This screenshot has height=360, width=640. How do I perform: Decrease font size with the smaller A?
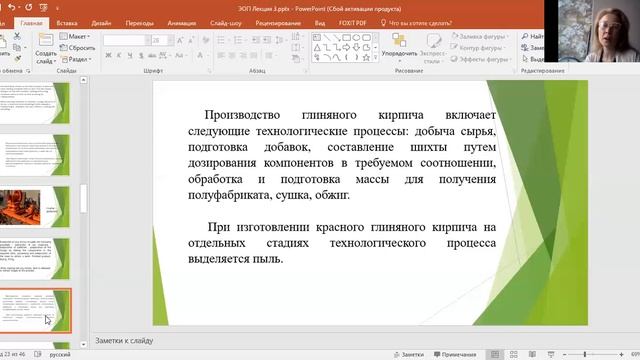coord(191,40)
